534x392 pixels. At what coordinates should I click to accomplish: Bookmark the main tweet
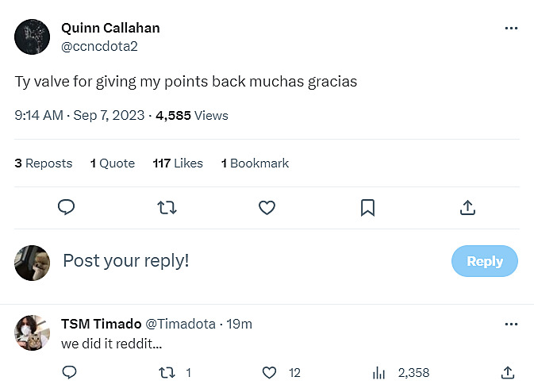pos(367,208)
